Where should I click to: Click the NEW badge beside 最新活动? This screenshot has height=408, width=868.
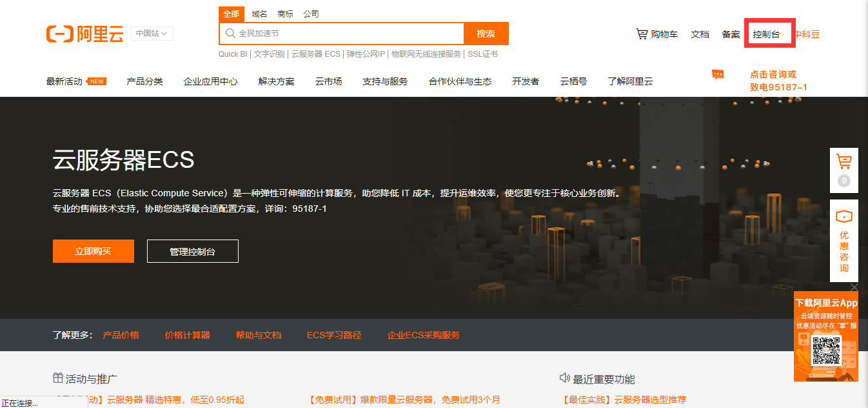click(x=96, y=81)
